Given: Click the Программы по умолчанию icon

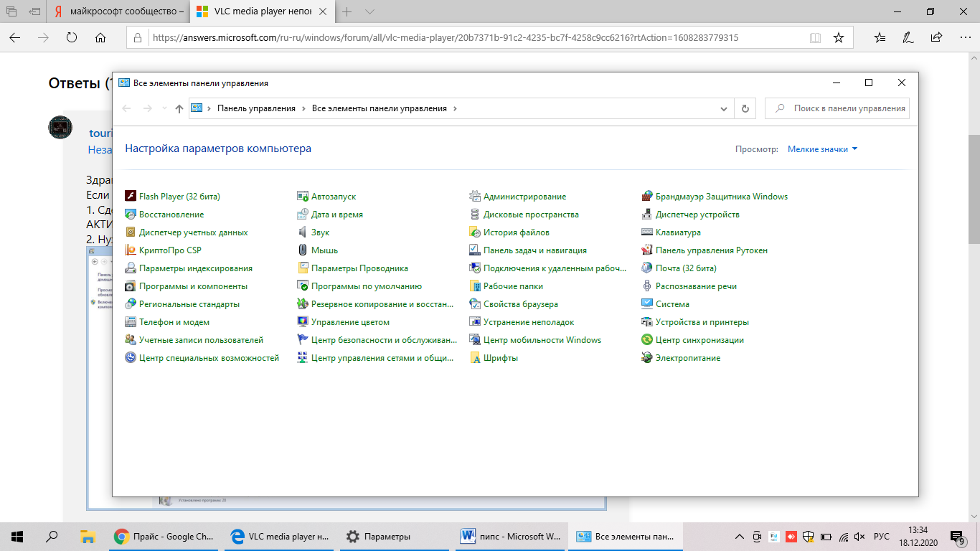Looking at the screenshot, I should [303, 286].
